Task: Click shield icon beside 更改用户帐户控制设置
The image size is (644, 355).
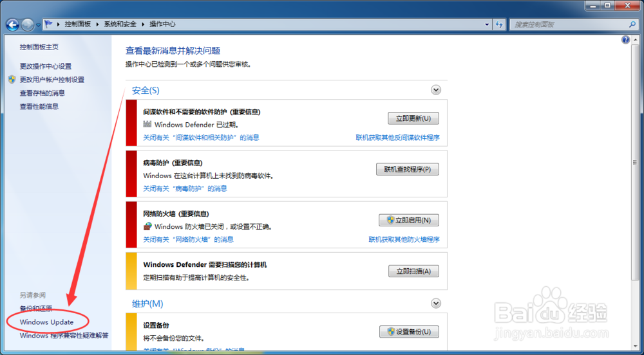Action: point(12,80)
